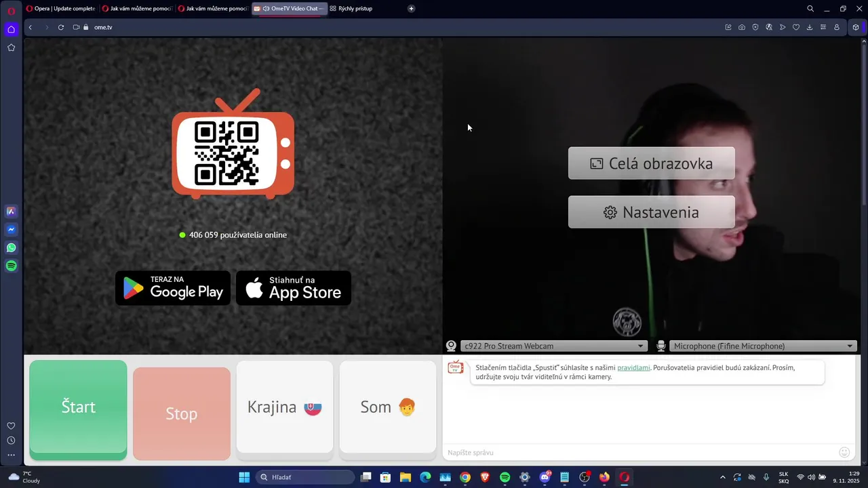Open weather widget 7°C Cloudy
The image size is (868, 488).
(x=24, y=477)
